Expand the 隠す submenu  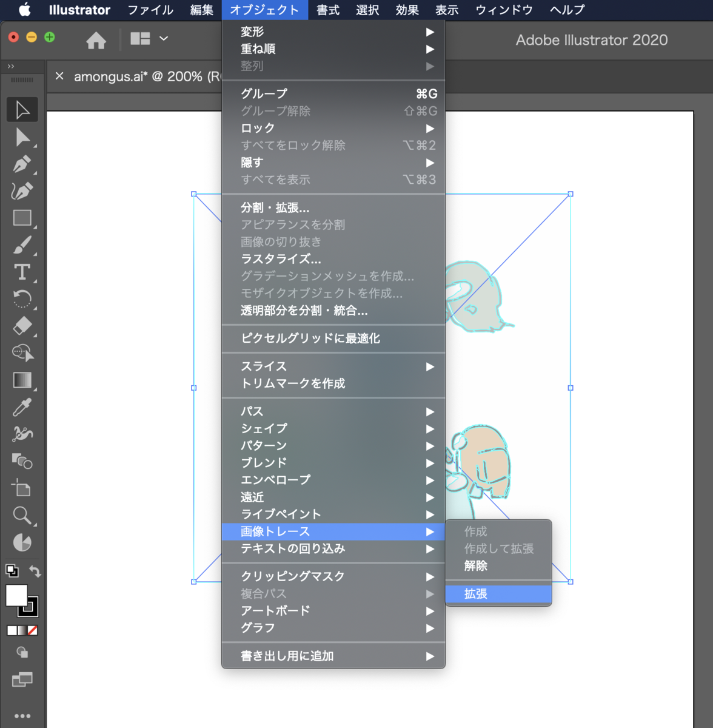click(x=333, y=163)
